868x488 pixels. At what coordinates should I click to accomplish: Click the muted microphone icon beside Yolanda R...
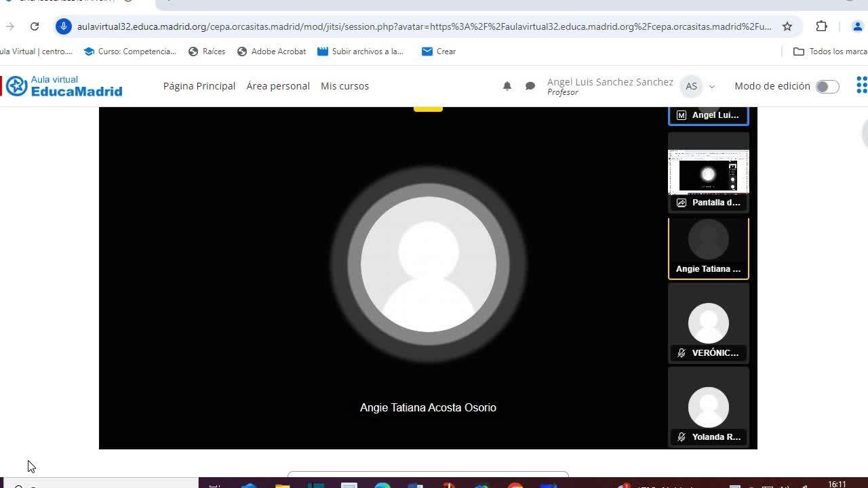(682, 437)
